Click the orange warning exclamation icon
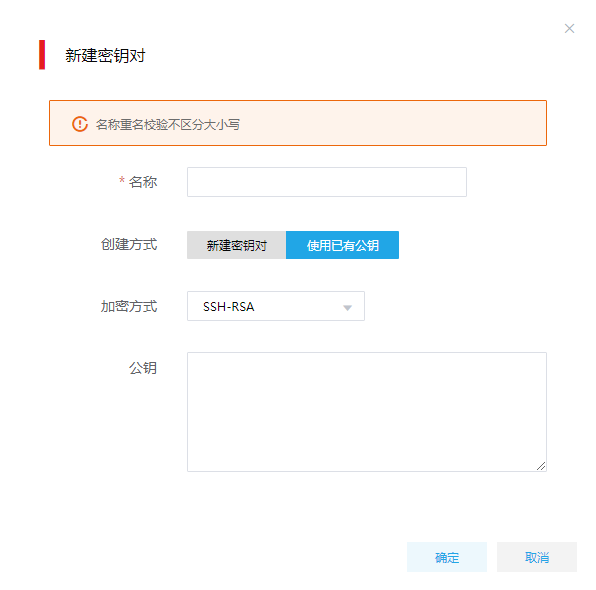 pyautogui.click(x=80, y=124)
